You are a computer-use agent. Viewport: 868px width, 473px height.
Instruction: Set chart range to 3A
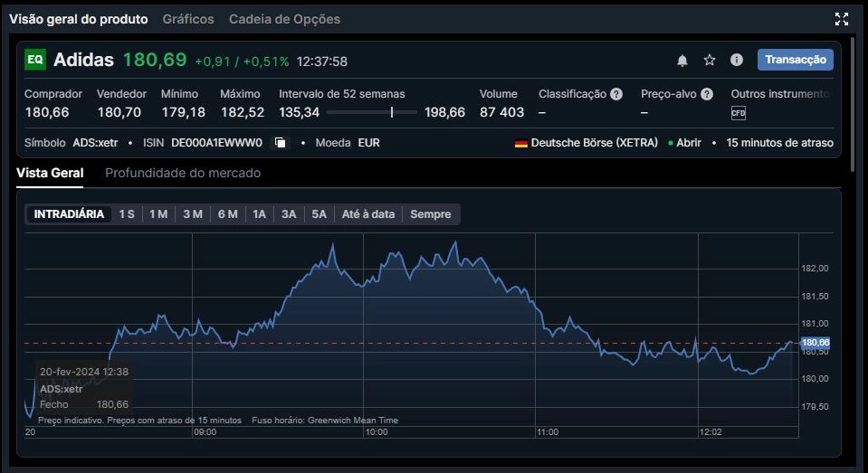click(x=289, y=214)
